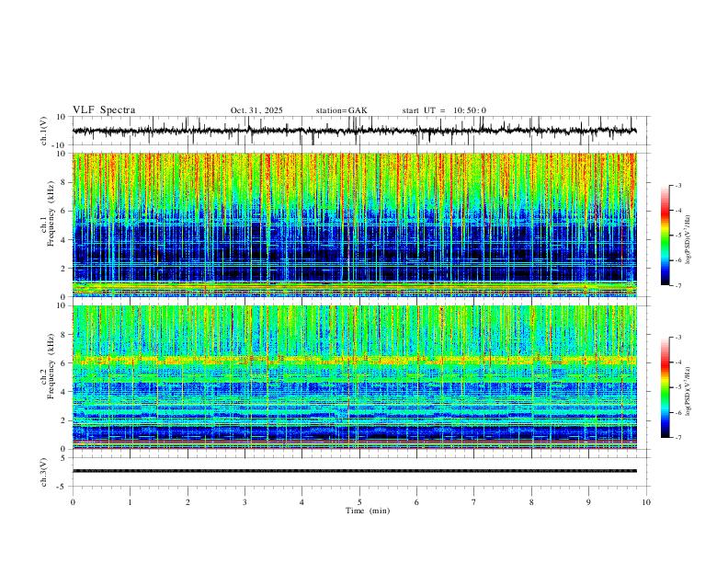Click the time axis tick label "5"
The image size is (728, 563).
pyautogui.click(x=359, y=502)
